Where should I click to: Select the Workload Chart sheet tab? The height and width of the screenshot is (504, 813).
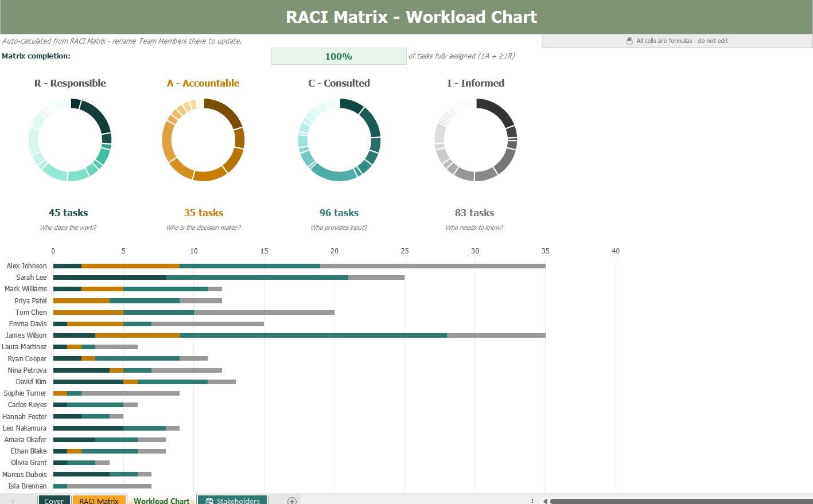[x=161, y=501]
